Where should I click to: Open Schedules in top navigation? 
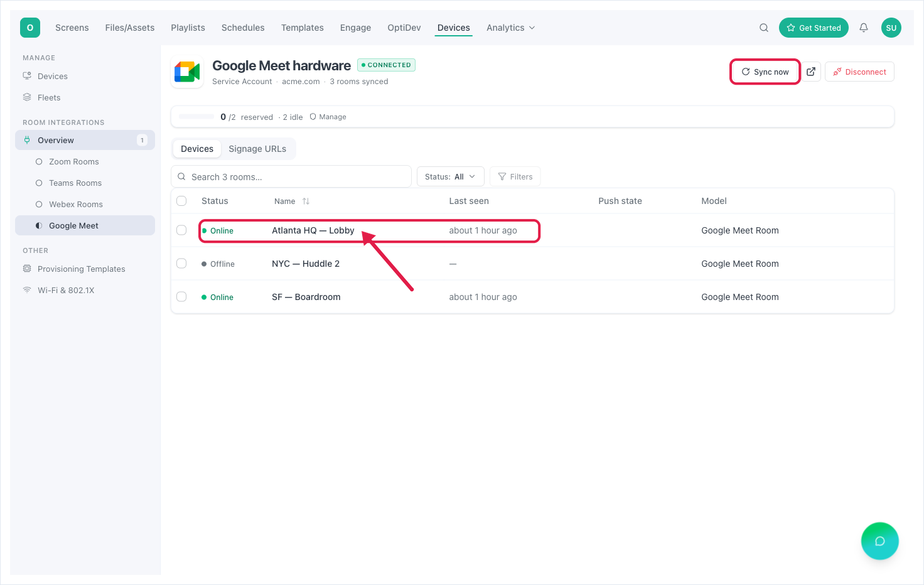pyautogui.click(x=243, y=28)
